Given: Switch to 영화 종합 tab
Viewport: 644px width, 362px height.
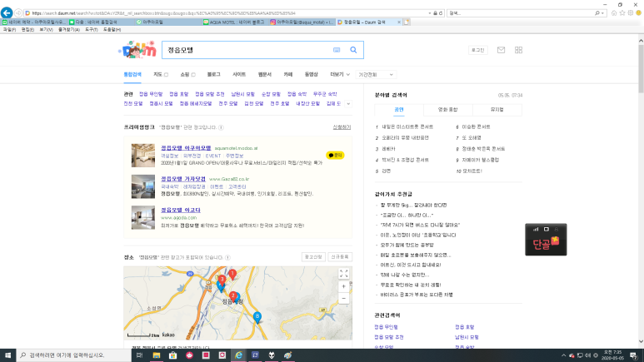Looking at the screenshot, I should pyautogui.click(x=447, y=110).
